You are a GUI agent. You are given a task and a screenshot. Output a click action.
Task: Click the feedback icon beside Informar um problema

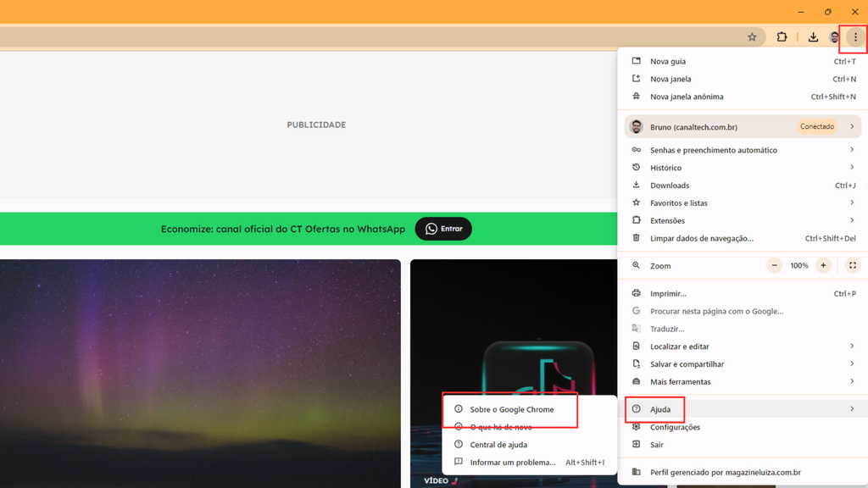(x=459, y=462)
